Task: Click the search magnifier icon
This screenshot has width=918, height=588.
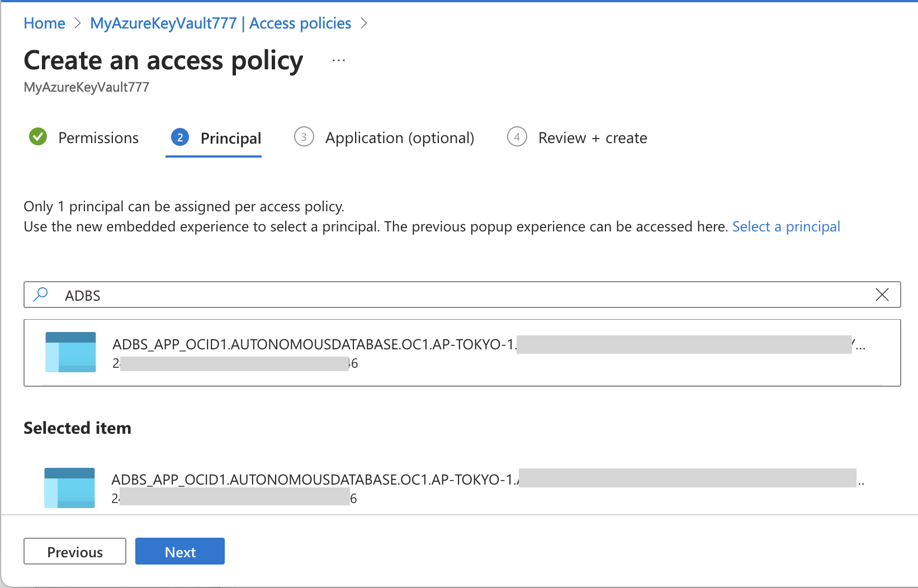Action: [x=40, y=295]
